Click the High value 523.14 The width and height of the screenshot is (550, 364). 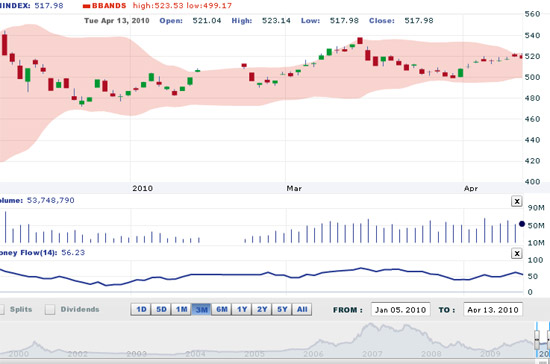point(276,21)
